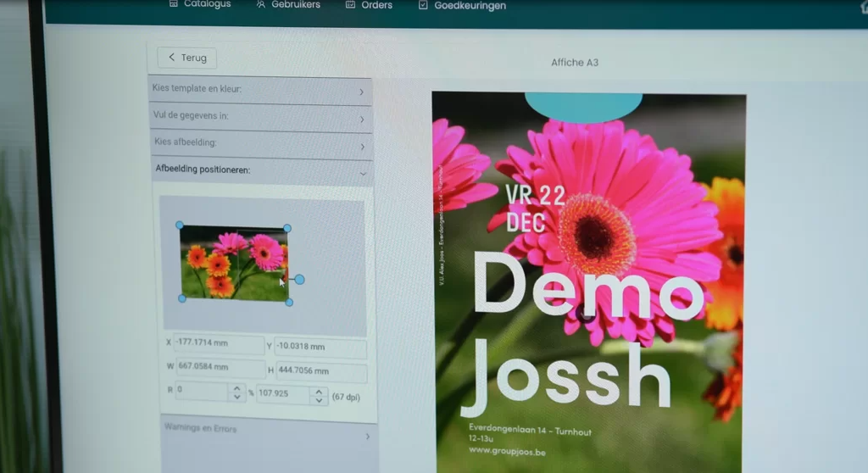868x473 pixels.
Task: Click the Affiche A3 title text
Action: pos(575,63)
